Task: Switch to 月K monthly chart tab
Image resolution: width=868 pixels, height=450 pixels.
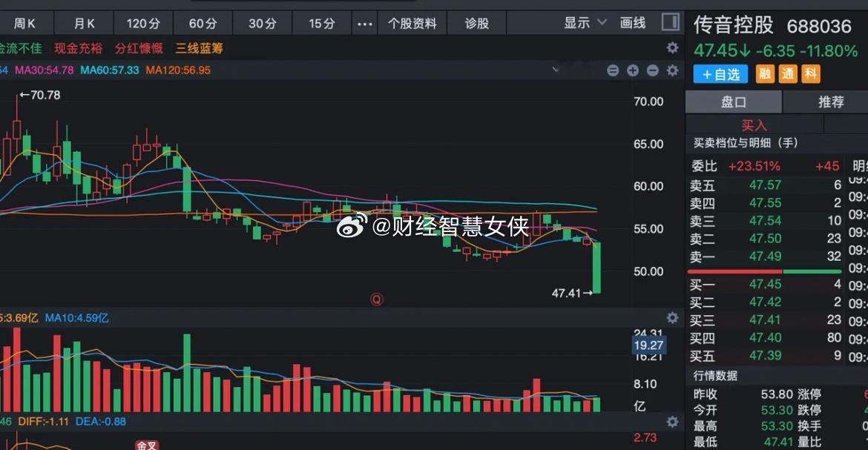Action: pos(84,24)
